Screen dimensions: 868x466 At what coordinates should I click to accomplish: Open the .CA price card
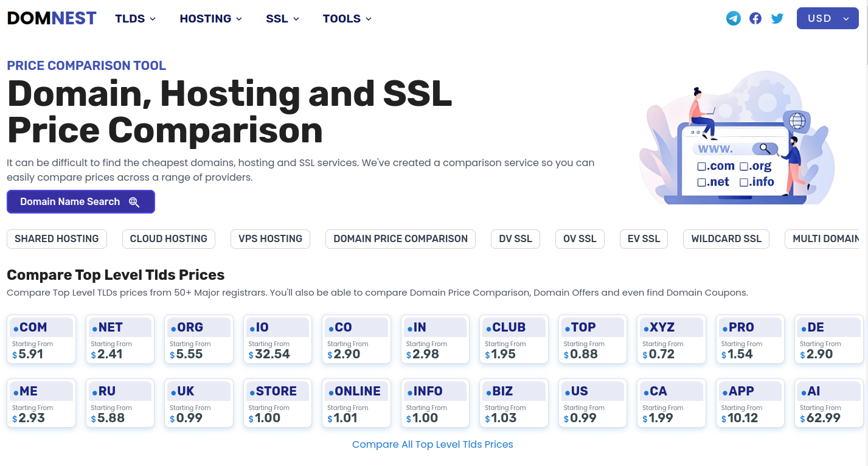pyautogui.click(x=672, y=403)
